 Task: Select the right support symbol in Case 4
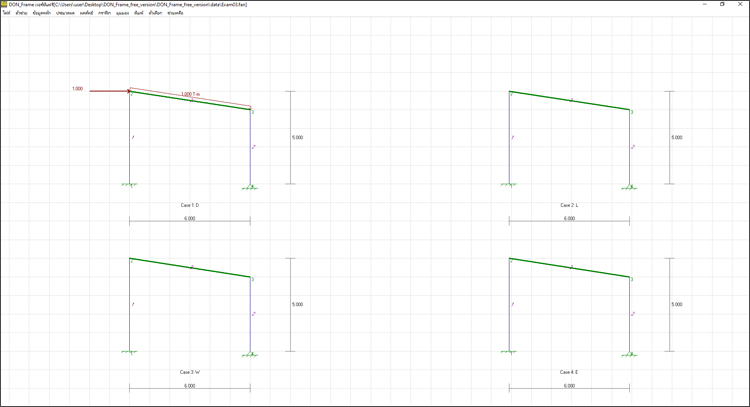pyautogui.click(x=631, y=352)
